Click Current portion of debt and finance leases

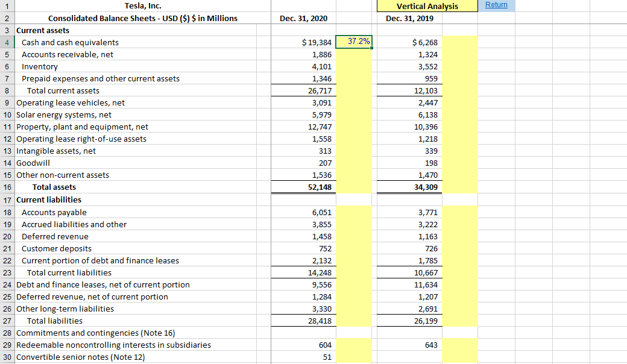coord(100,260)
